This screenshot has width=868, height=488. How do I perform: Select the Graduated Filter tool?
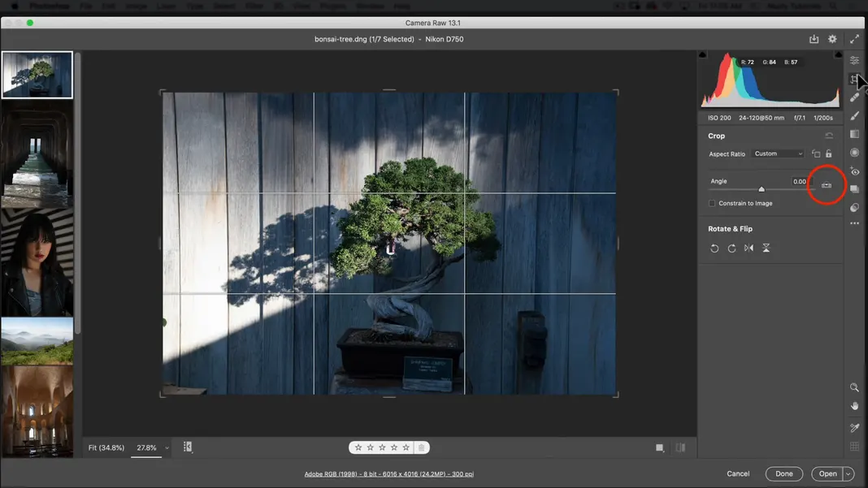click(854, 134)
